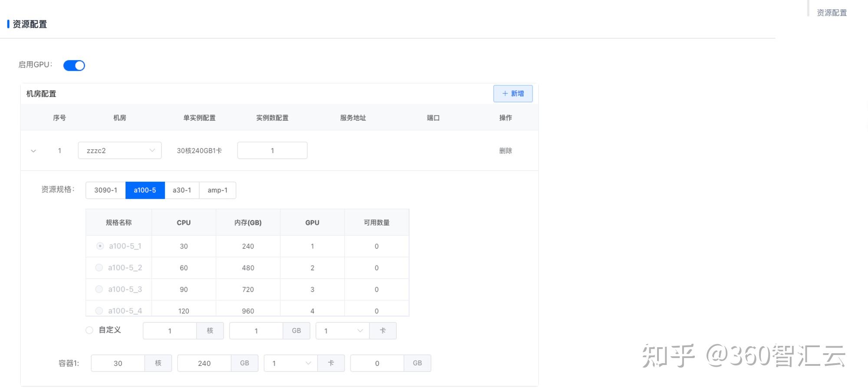
Task: Switch to the a30-1 resource spec tab
Action: click(x=182, y=190)
